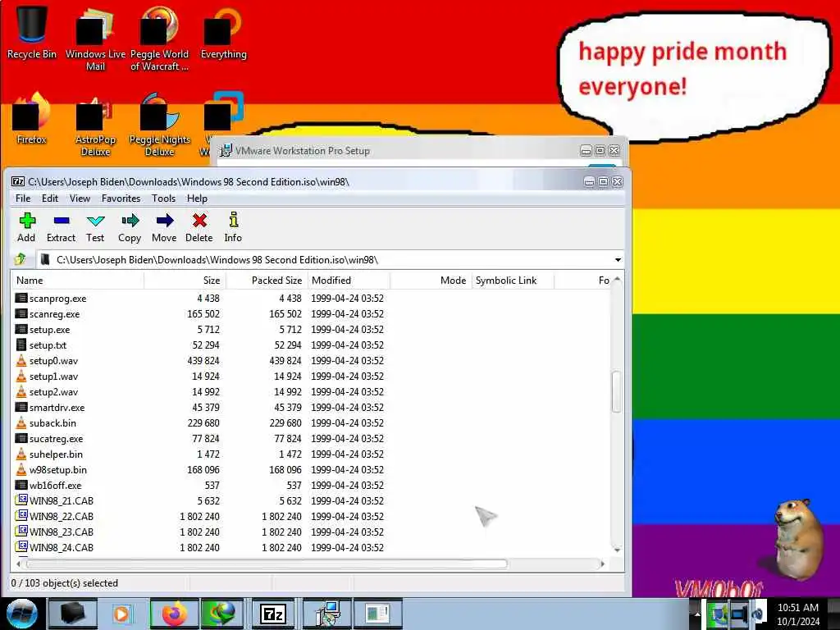Expand the address path dropdown

click(618, 260)
